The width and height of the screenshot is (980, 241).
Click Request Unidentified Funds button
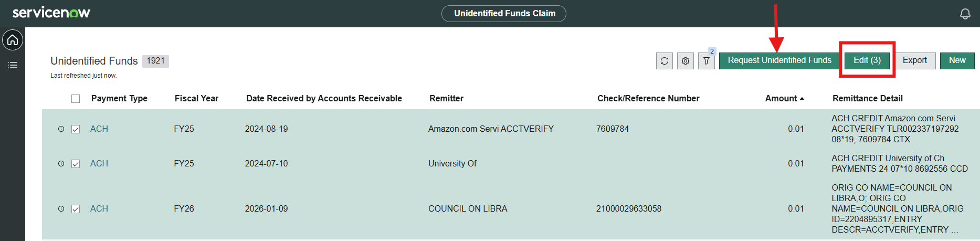click(779, 60)
